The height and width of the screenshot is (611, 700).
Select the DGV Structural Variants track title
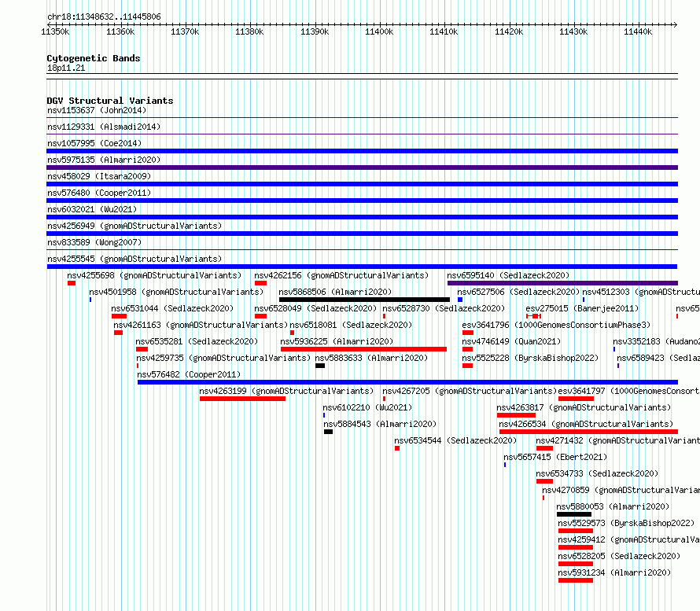tap(110, 101)
